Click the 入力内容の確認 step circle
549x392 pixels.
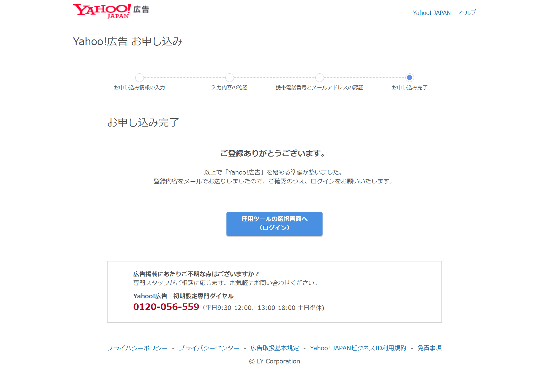click(229, 77)
